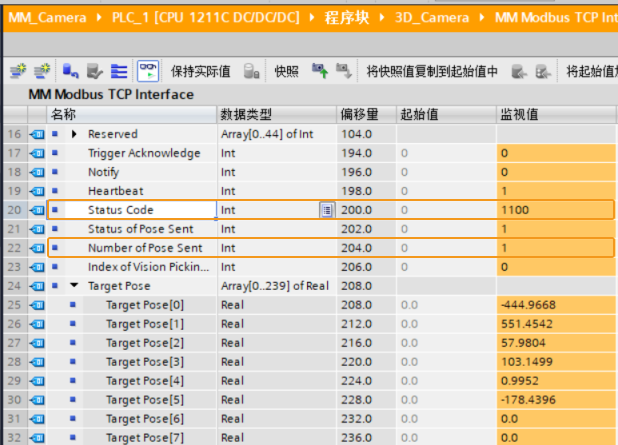
Task: Click monitor value -444.9668
Action: (528, 305)
